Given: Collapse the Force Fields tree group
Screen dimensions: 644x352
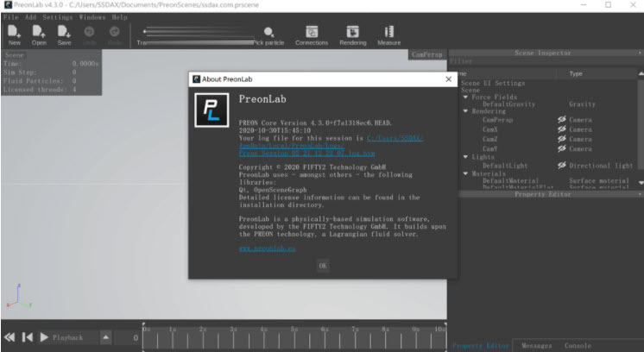Looking at the screenshot, I should pyautogui.click(x=466, y=97).
